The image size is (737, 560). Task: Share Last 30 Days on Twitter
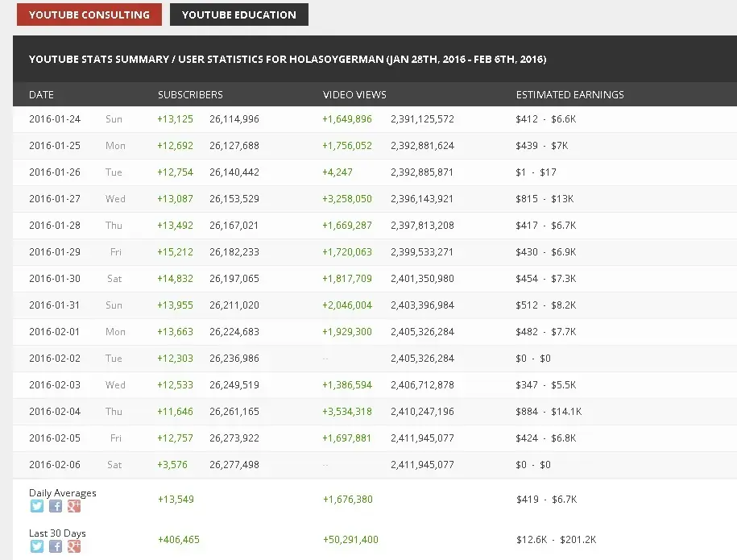(37, 546)
